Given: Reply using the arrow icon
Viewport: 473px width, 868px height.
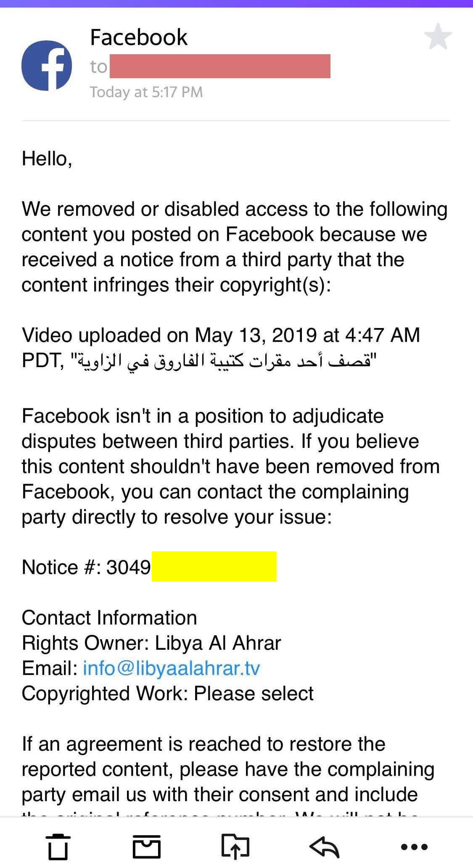Looking at the screenshot, I should point(324,846).
